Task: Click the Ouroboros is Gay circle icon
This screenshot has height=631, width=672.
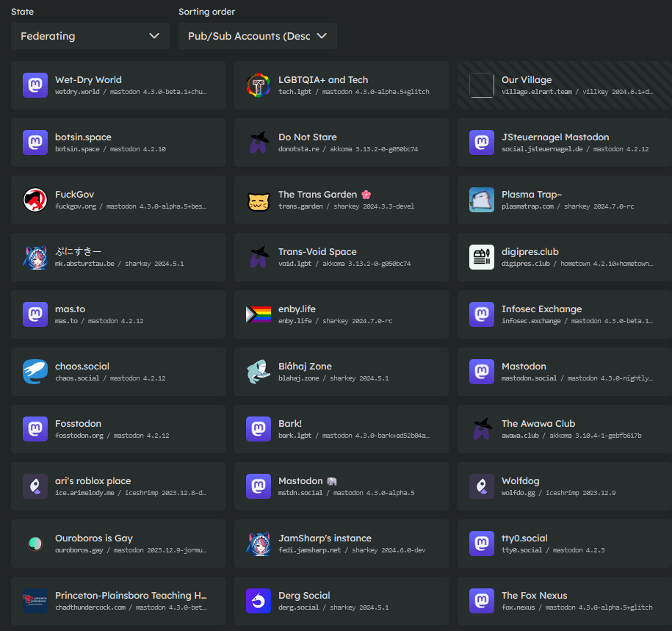Action: (35, 544)
